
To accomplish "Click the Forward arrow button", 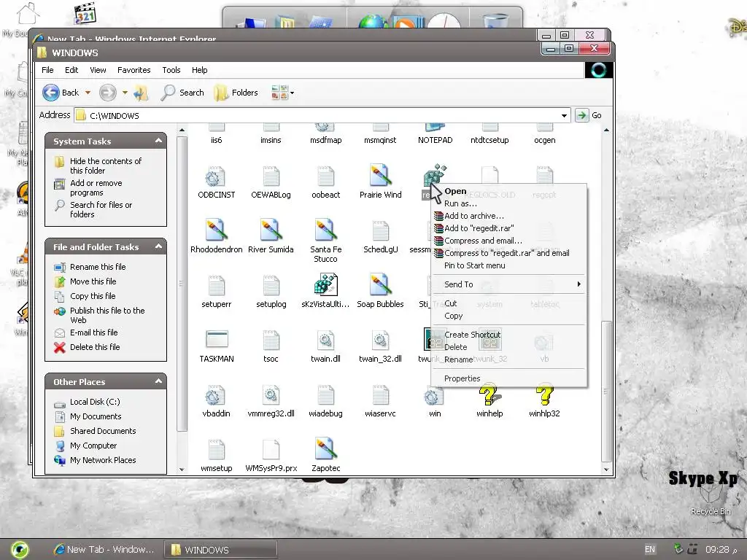I will [x=108, y=93].
